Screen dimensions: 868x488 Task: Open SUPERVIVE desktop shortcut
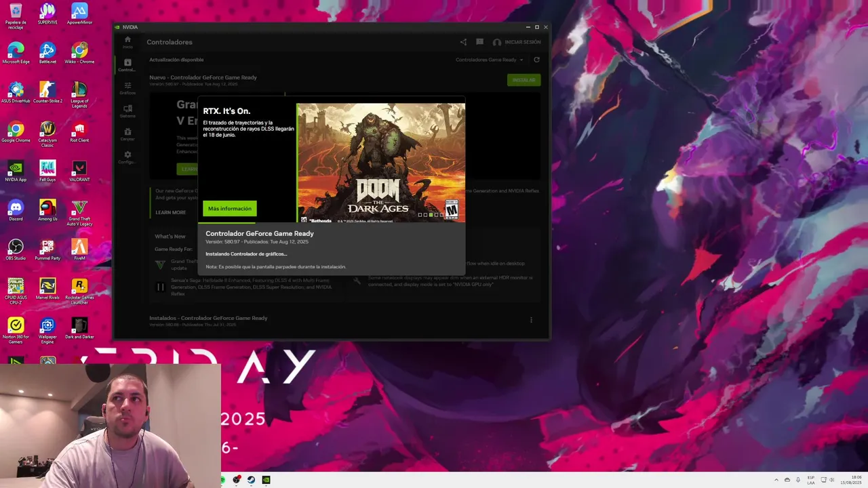click(x=47, y=14)
